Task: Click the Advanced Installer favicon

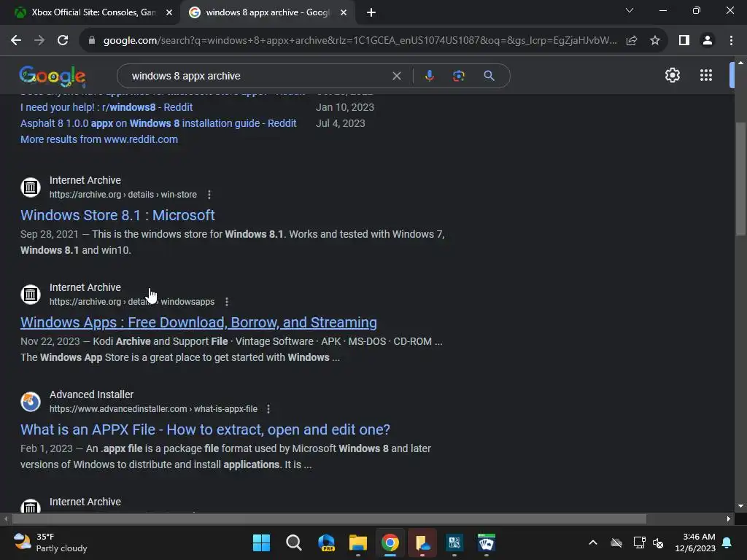Action: tap(31, 402)
